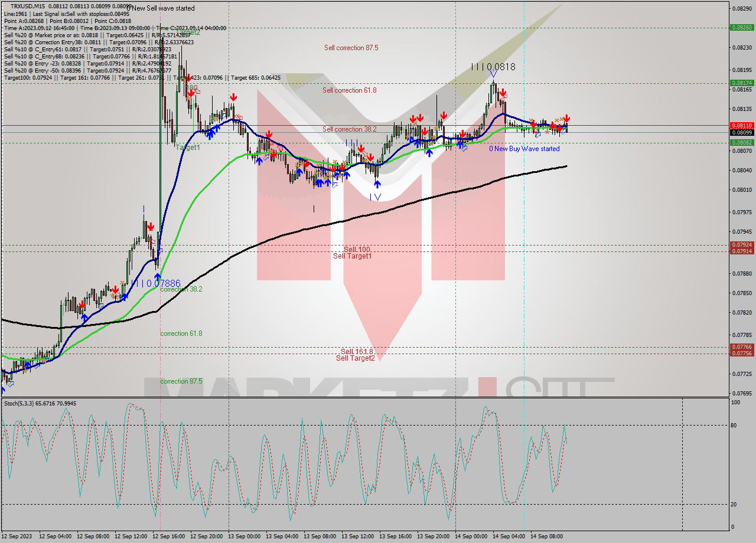Screen dimensions: 756x543
Task: Click the red 0.08110 current price marker
Action: [x=742, y=125]
